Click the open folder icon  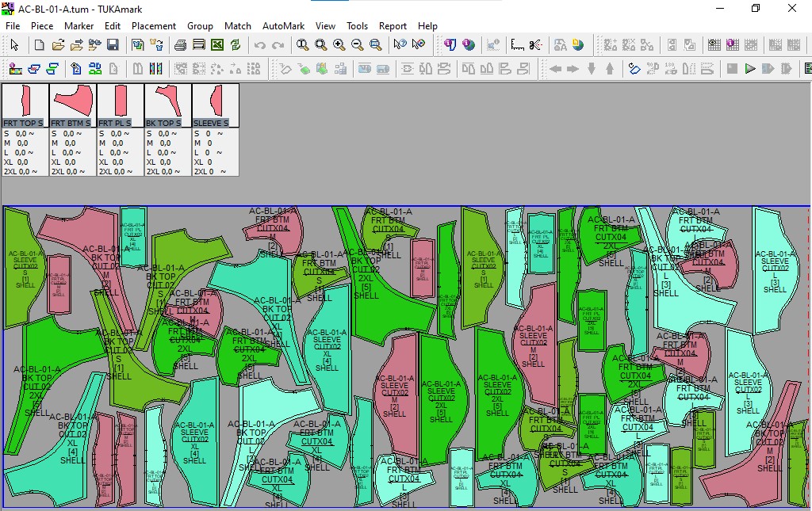pyautogui.click(x=58, y=45)
